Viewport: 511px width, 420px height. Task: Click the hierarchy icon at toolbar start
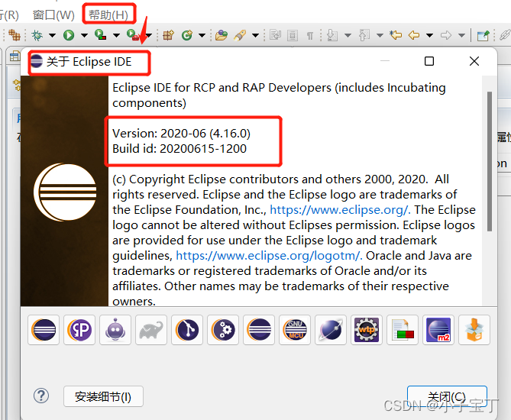(14, 35)
